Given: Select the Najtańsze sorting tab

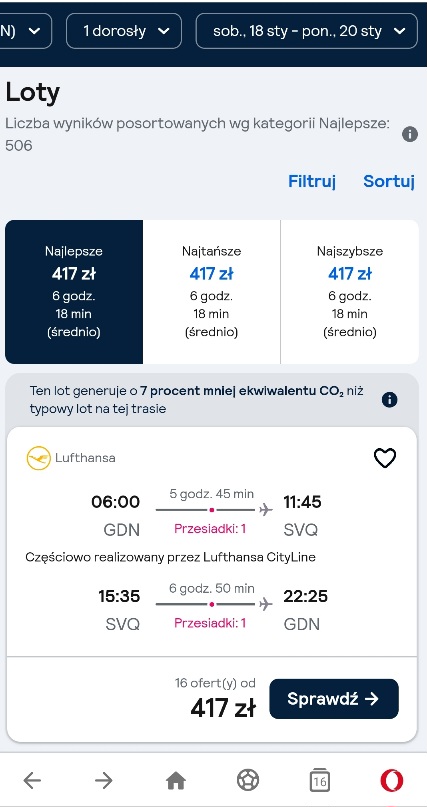Looking at the screenshot, I should tap(211, 292).
